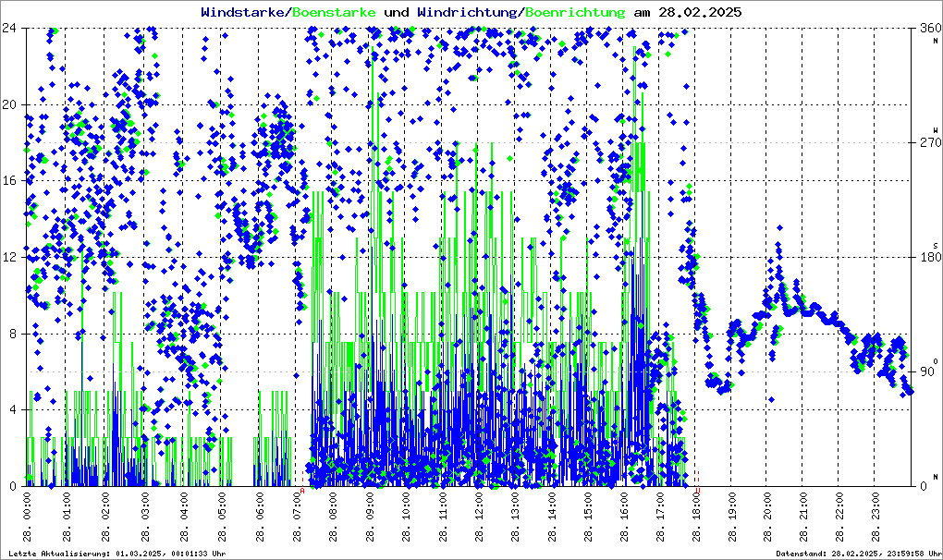The height and width of the screenshot is (560, 943).
Task: Click the '24' left axis value
Action: [12, 28]
